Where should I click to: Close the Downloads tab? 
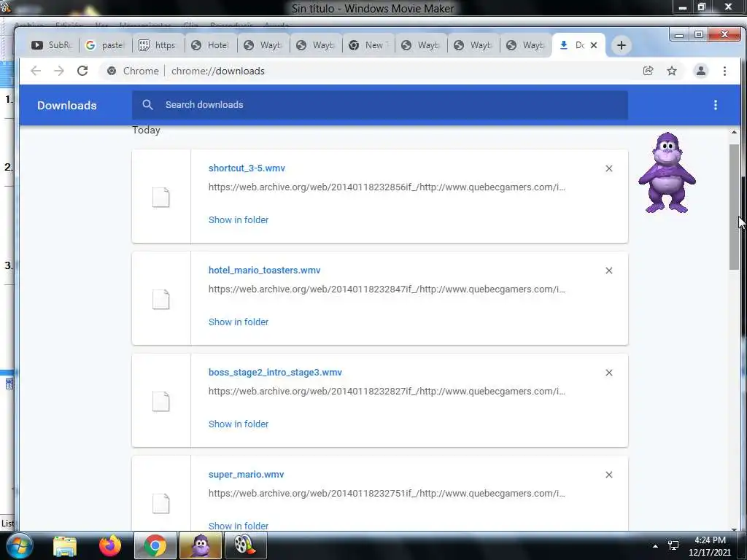pos(594,45)
